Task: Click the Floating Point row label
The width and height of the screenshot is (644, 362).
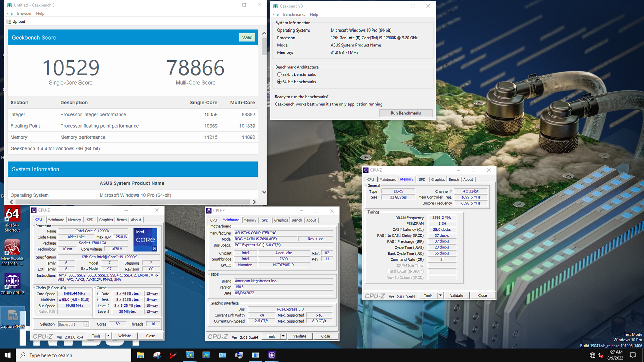Action: coord(25,126)
